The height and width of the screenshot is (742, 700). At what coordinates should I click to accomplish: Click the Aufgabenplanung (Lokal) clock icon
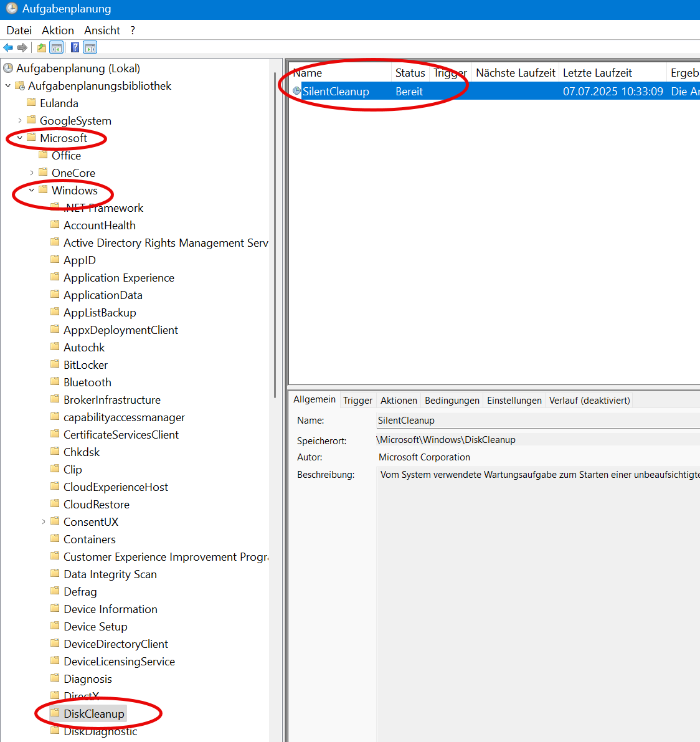pos(8,68)
